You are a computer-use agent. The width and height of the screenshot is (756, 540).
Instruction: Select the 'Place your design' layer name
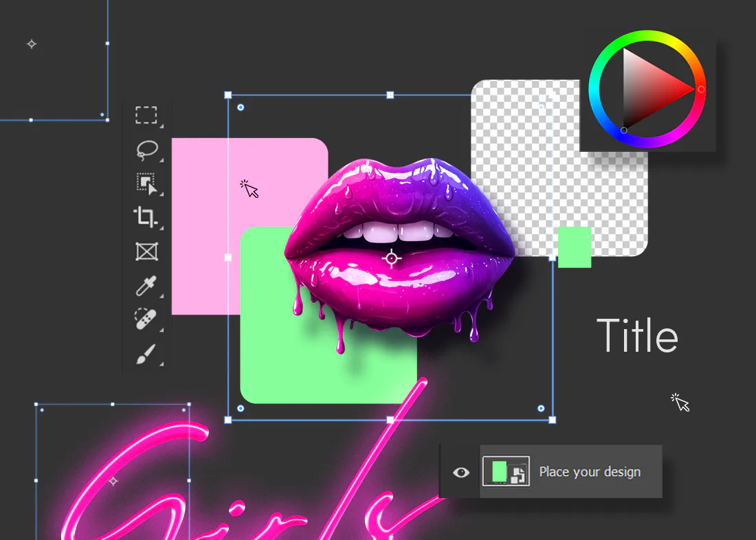click(x=590, y=472)
